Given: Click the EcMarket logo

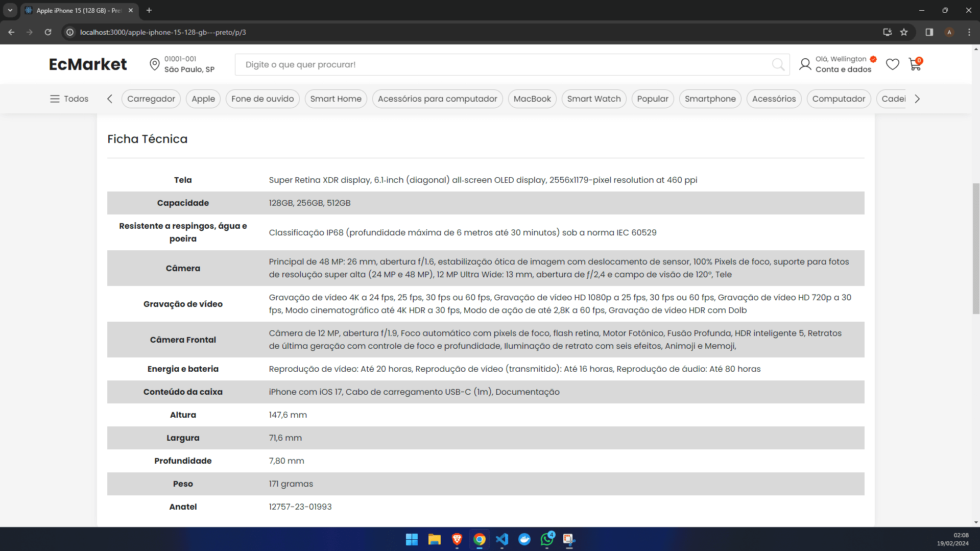Looking at the screenshot, I should (x=88, y=64).
